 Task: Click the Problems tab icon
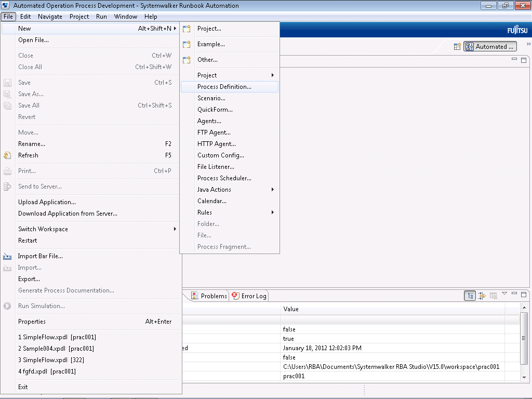coord(195,296)
